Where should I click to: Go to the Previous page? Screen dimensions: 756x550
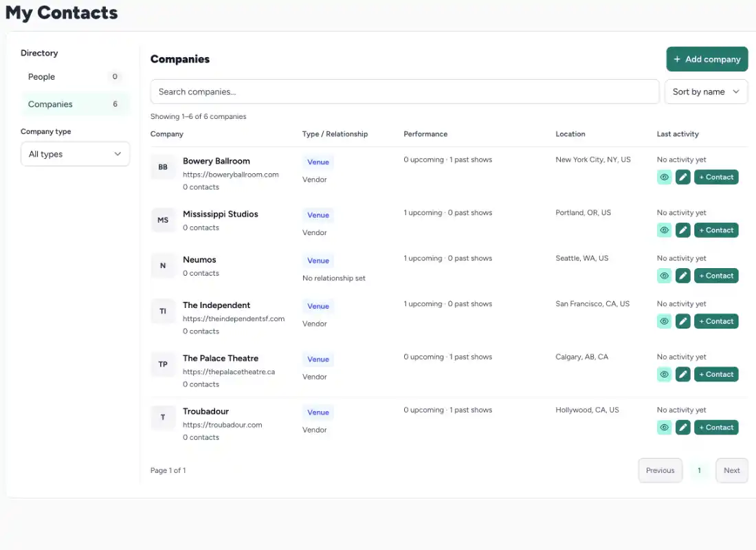660,470
